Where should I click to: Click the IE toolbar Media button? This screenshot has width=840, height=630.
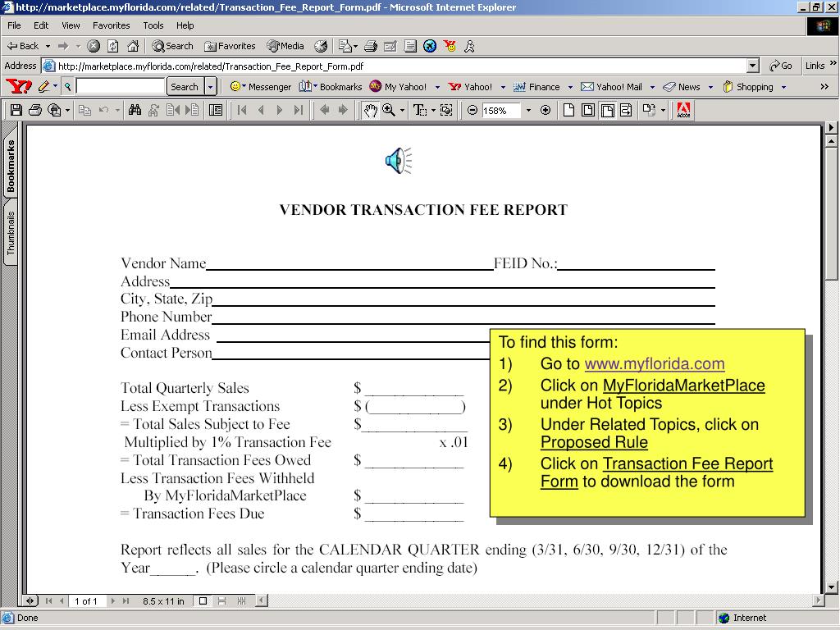pyautogui.click(x=285, y=46)
